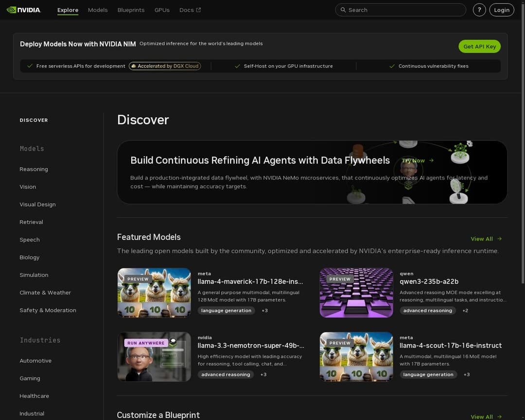This screenshot has width=525, height=420.
Task: Select Reasoning in the sidebar
Action: 34,169
